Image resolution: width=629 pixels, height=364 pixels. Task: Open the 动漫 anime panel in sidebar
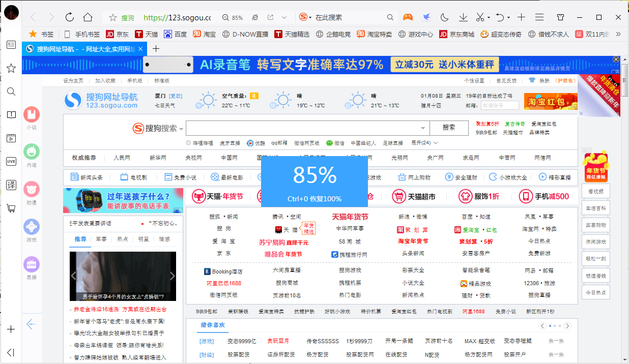tap(31, 189)
